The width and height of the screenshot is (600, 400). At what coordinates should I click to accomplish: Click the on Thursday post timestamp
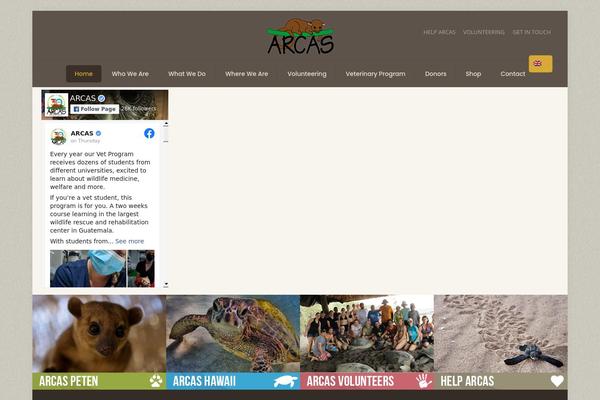click(85, 141)
